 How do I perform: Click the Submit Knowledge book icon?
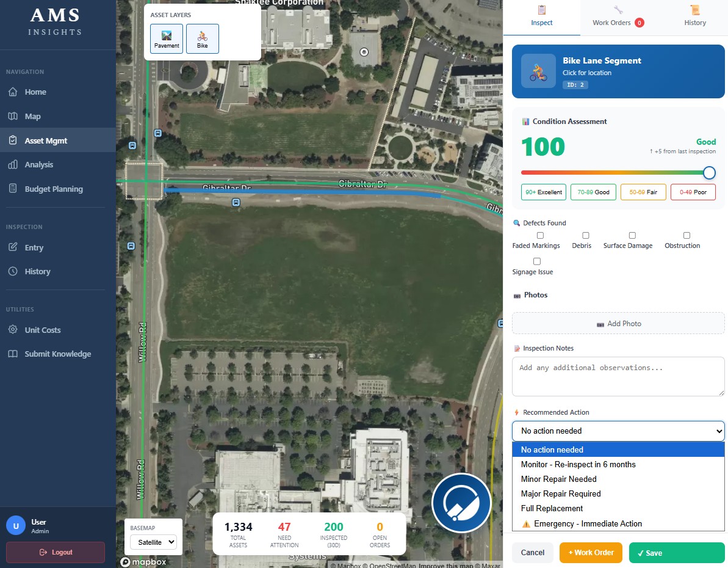pos(13,354)
